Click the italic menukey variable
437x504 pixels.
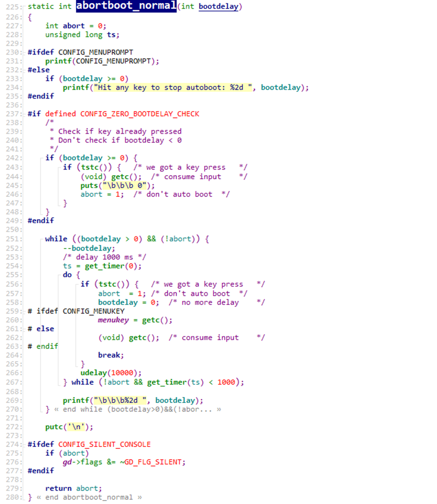point(115,320)
